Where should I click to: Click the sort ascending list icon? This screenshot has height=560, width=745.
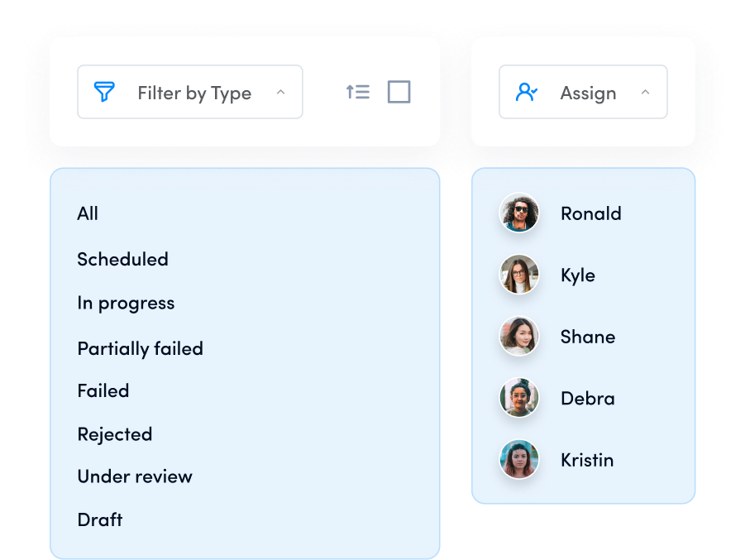pos(358,92)
